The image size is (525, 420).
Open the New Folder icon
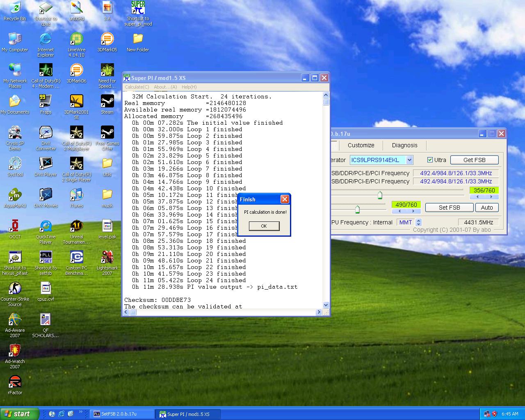138,42
